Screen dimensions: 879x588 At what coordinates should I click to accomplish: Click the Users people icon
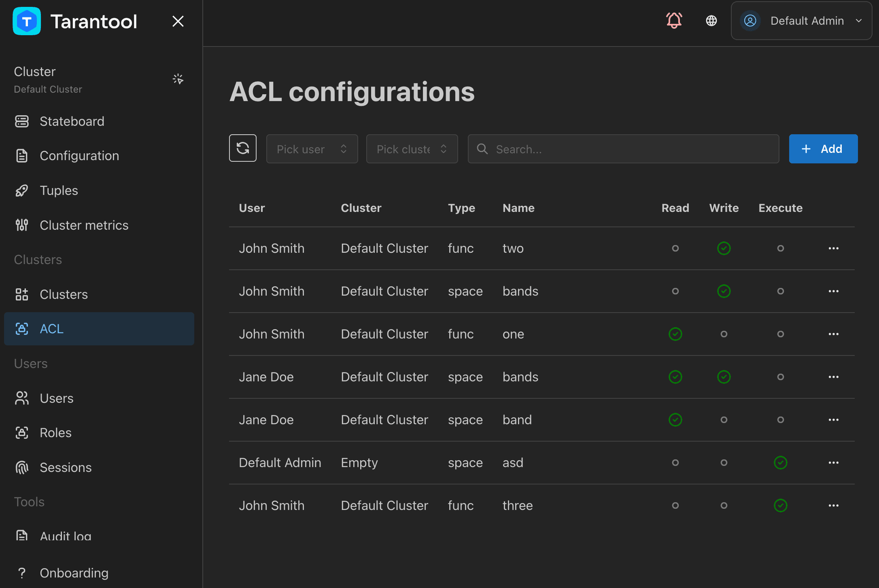pos(22,398)
